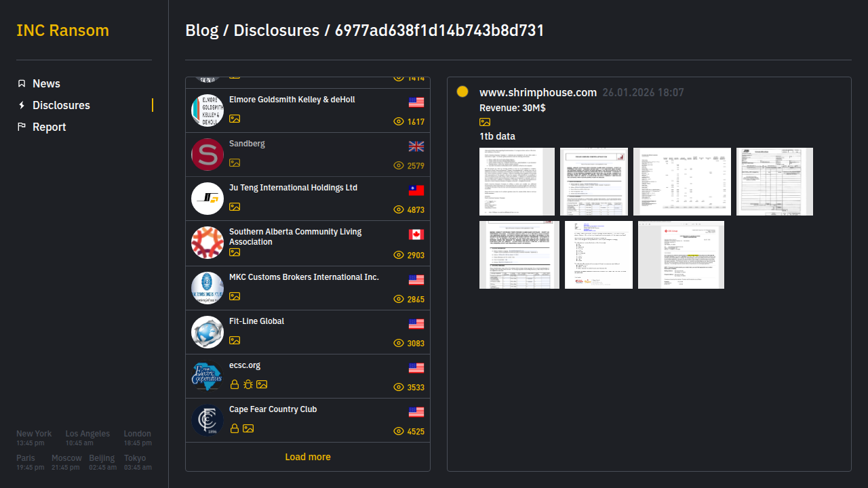Open the Elmore Goldsmith Kelley & deHoll entry

(x=292, y=100)
